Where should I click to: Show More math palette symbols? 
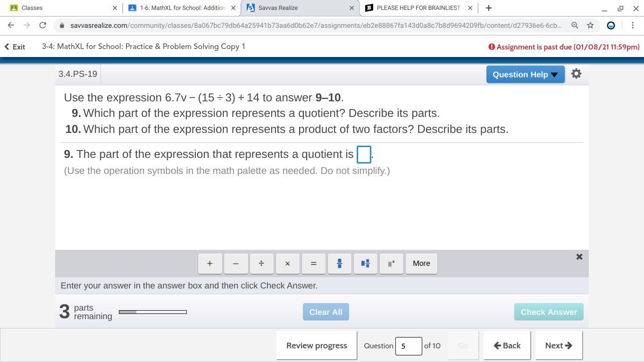tap(421, 263)
